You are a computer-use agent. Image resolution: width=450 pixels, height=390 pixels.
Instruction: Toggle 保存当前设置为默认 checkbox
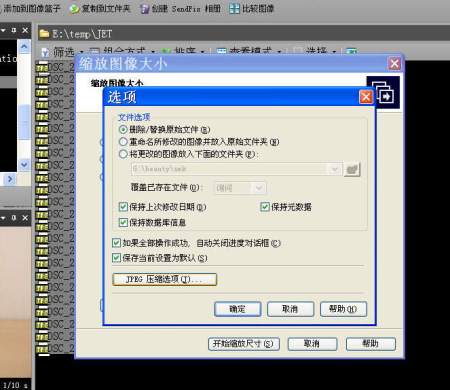116,257
